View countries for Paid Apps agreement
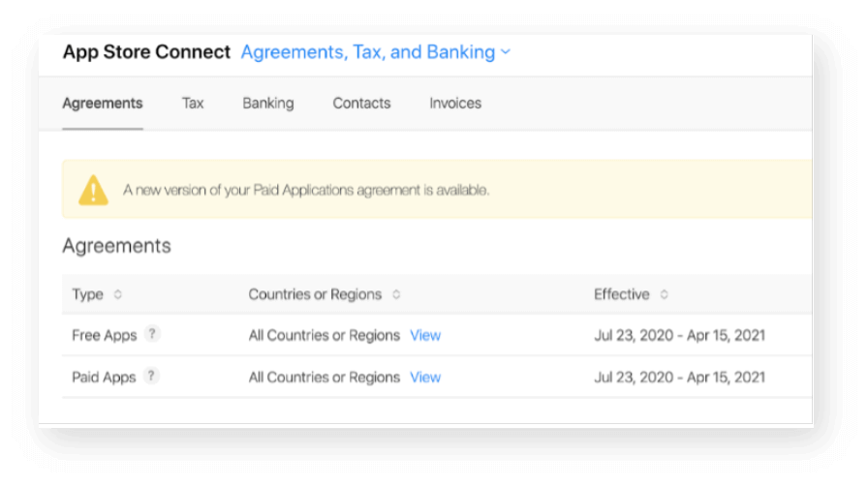 pyautogui.click(x=425, y=378)
